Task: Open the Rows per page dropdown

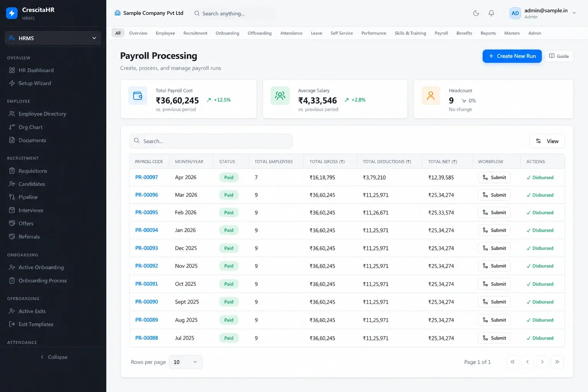Action: [186, 362]
